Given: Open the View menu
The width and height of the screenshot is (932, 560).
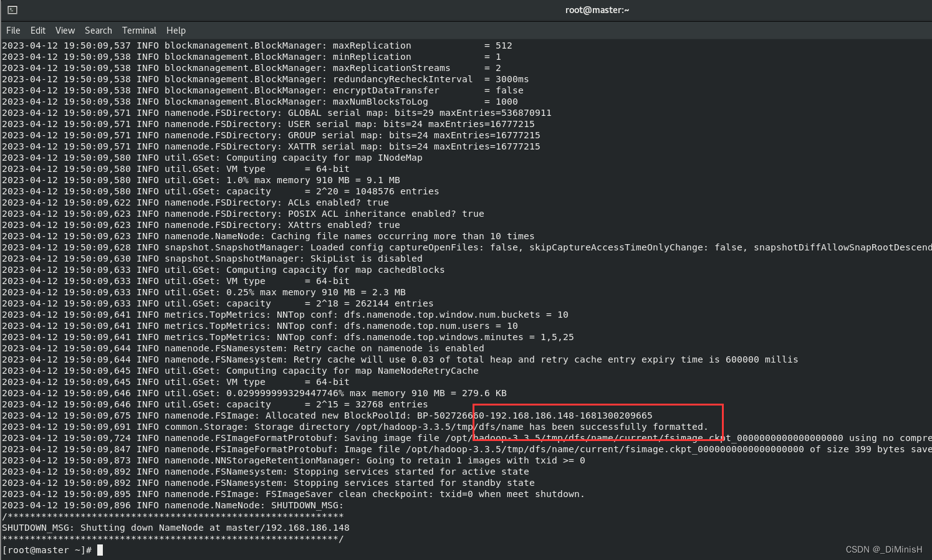Looking at the screenshot, I should tap(65, 31).
